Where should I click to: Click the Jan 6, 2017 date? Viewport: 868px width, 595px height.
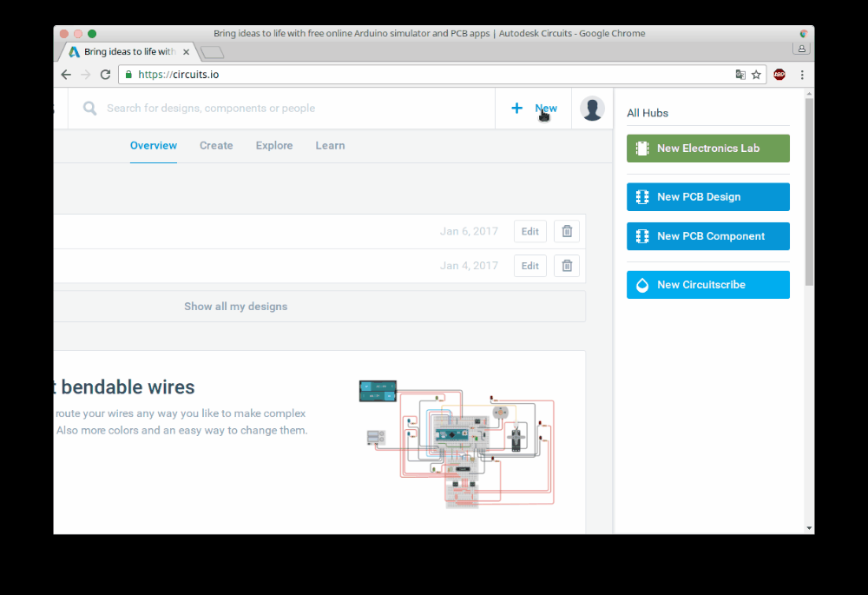pyautogui.click(x=469, y=232)
